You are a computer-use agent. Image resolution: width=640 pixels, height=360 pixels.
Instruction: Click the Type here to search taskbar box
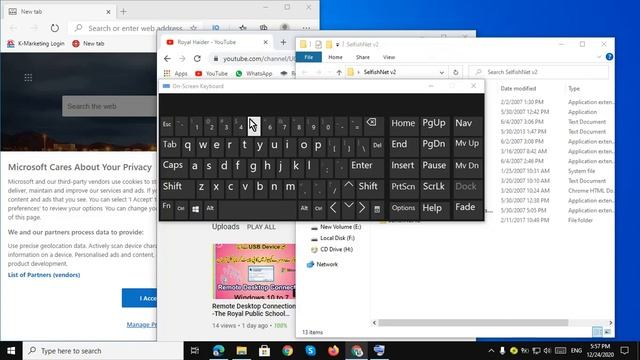coord(103,351)
